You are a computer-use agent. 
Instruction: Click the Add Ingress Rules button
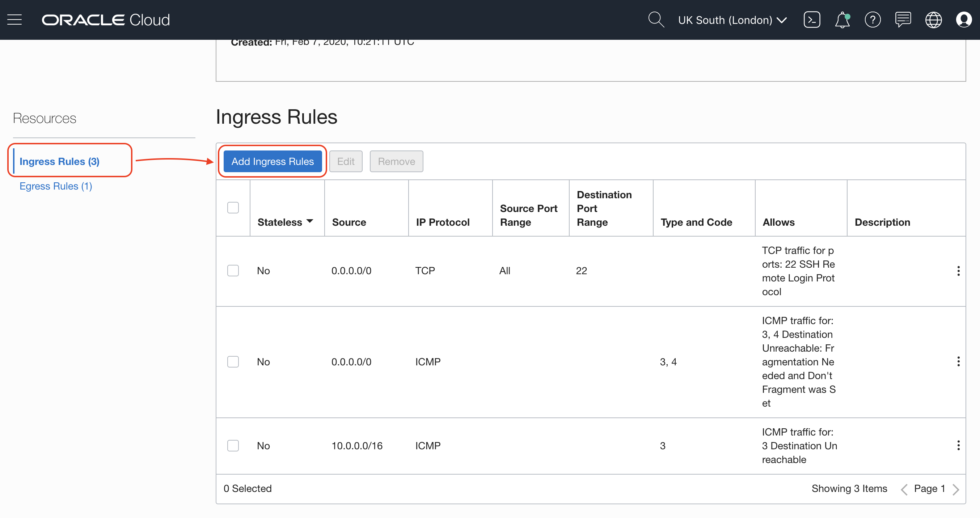click(x=273, y=161)
